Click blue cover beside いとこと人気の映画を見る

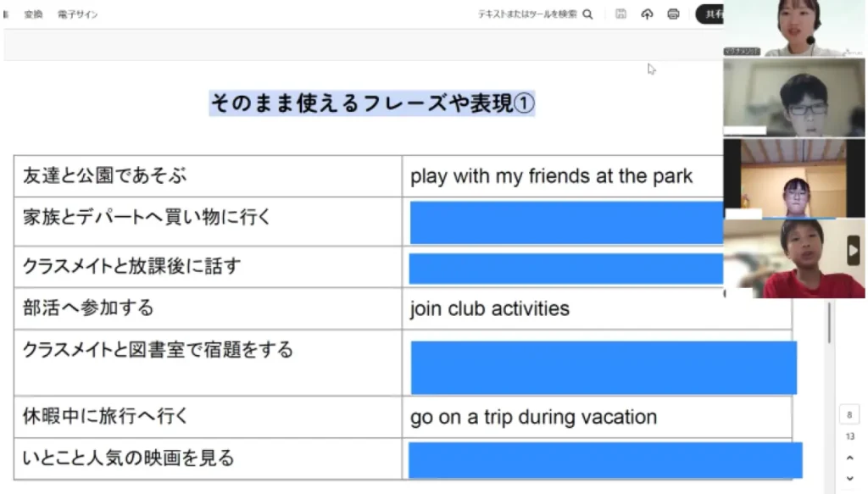click(x=605, y=460)
